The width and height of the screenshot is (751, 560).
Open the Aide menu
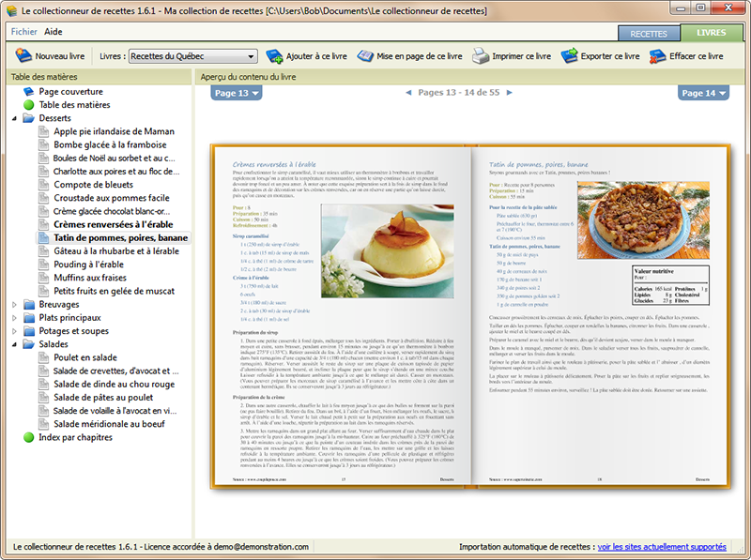tap(54, 32)
